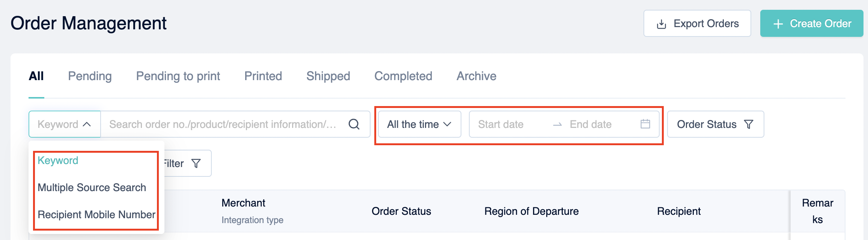The image size is (868, 240).
Task: Click the Order Status funnel icon
Action: pyautogui.click(x=749, y=124)
